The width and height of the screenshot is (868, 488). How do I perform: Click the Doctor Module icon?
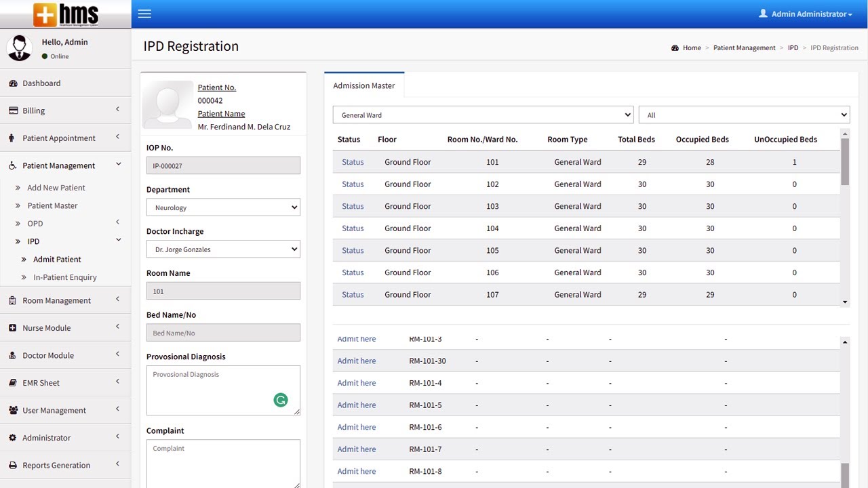coord(13,355)
